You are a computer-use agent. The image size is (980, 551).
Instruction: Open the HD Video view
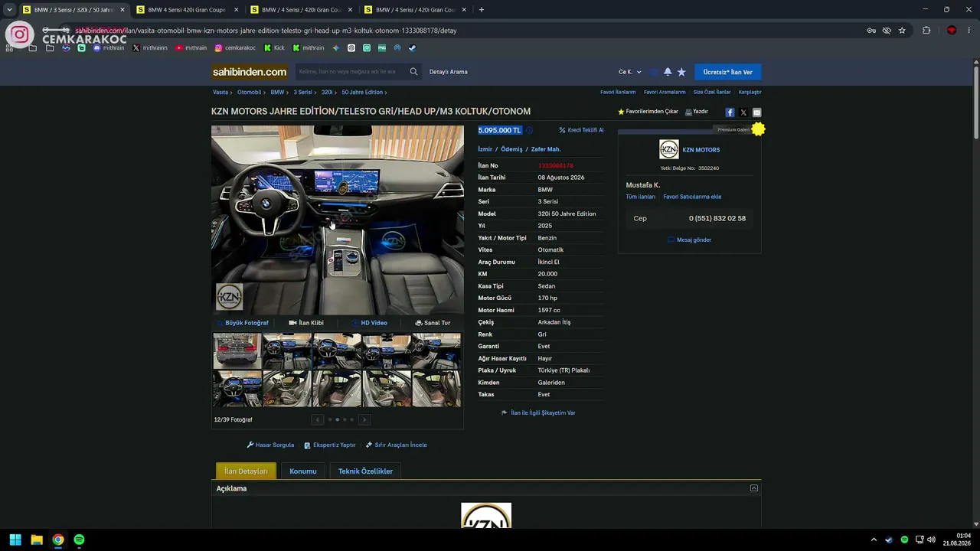370,323
